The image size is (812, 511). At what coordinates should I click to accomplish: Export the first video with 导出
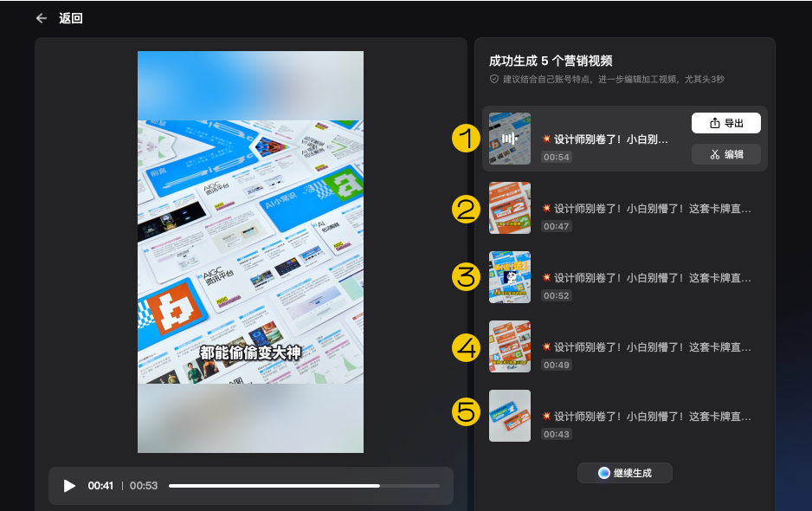(x=726, y=123)
